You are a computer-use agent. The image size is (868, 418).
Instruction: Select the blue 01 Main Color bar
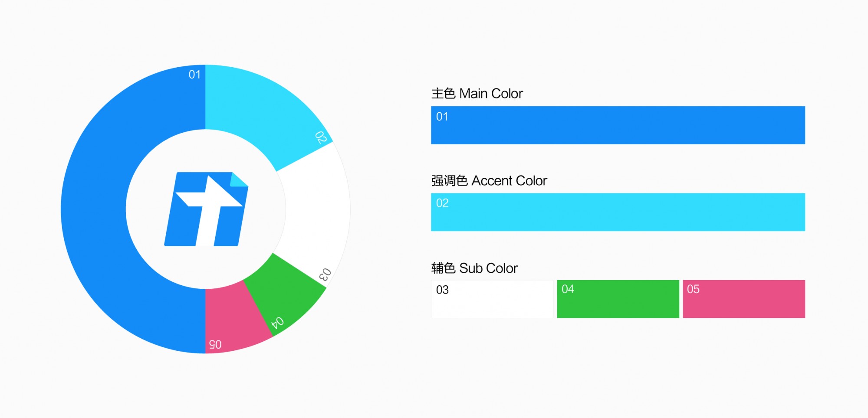(x=618, y=125)
